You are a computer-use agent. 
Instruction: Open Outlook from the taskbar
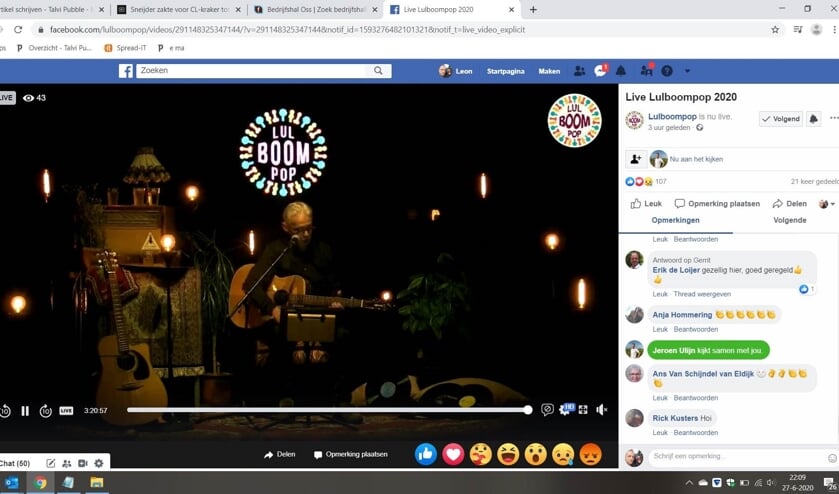(x=12, y=483)
